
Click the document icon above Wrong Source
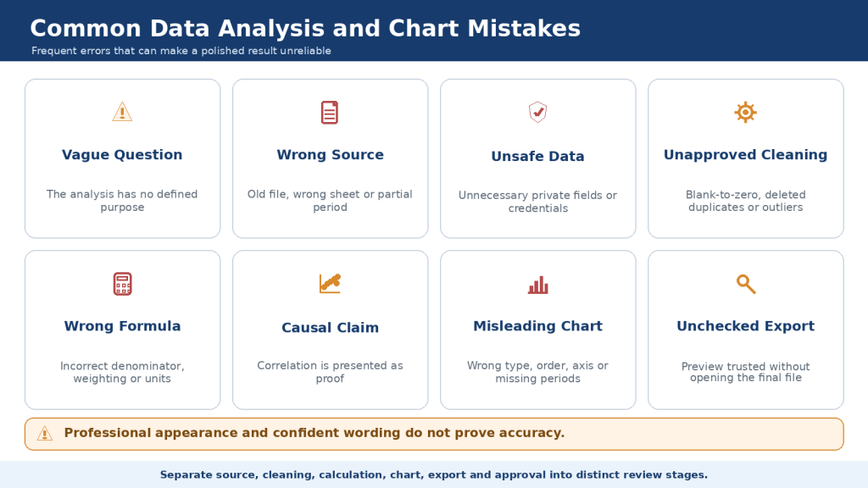pyautogui.click(x=330, y=113)
